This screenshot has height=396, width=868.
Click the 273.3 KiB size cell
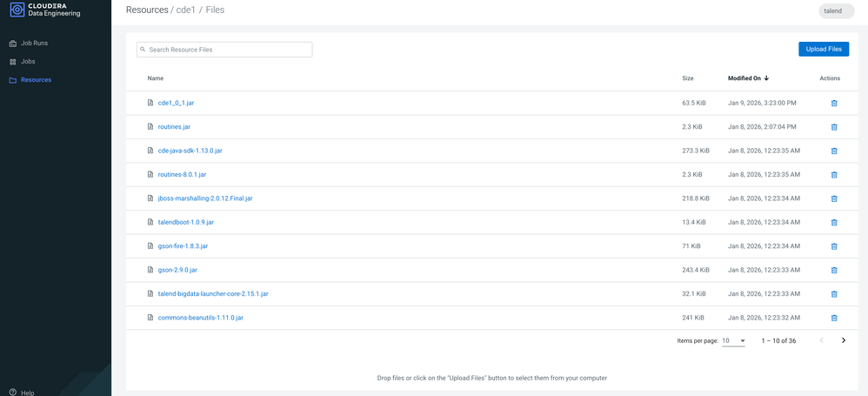pyautogui.click(x=695, y=151)
